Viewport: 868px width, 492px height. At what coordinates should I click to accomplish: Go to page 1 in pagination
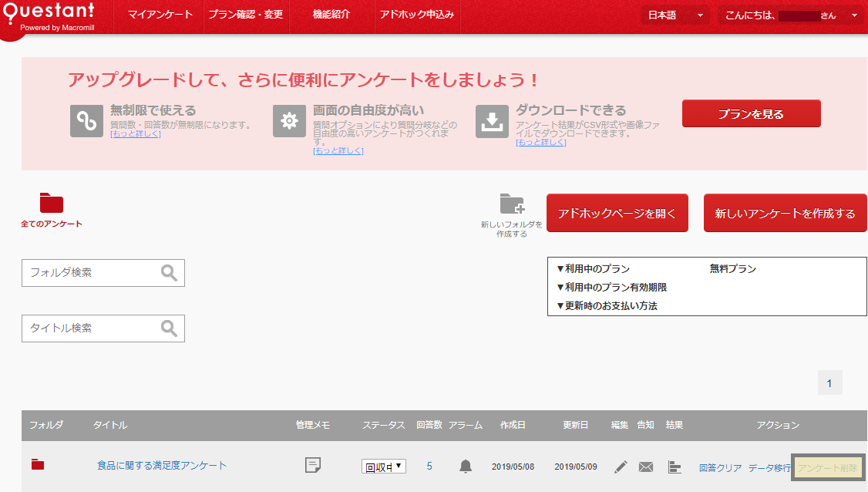coord(829,382)
